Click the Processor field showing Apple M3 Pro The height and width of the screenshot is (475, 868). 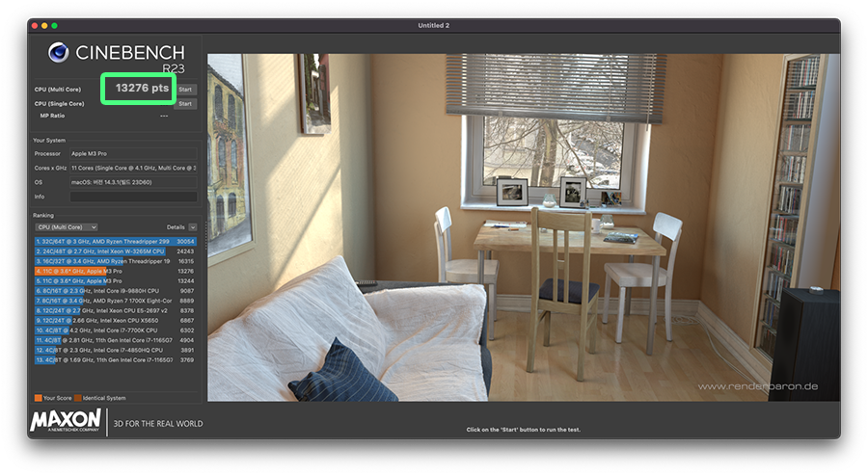(133, 154)
